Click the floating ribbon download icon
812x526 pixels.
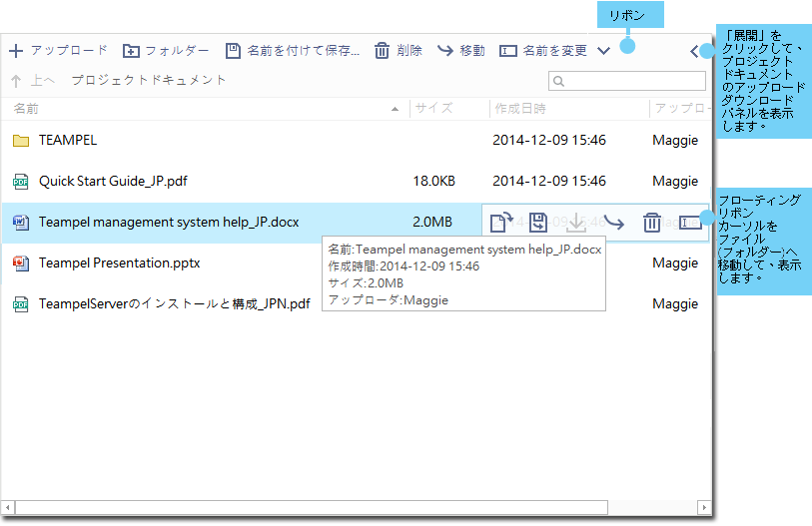point(576,223)
